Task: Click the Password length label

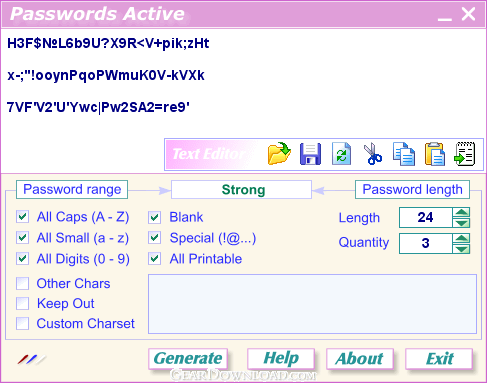Action: point(412,189)
